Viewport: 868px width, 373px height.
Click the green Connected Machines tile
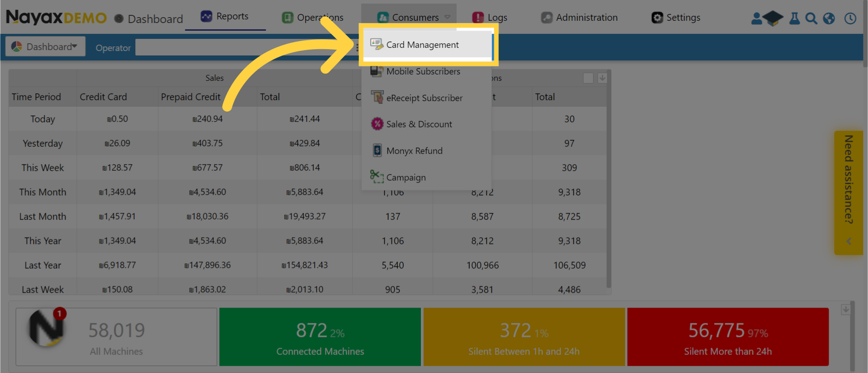[320, 337]
